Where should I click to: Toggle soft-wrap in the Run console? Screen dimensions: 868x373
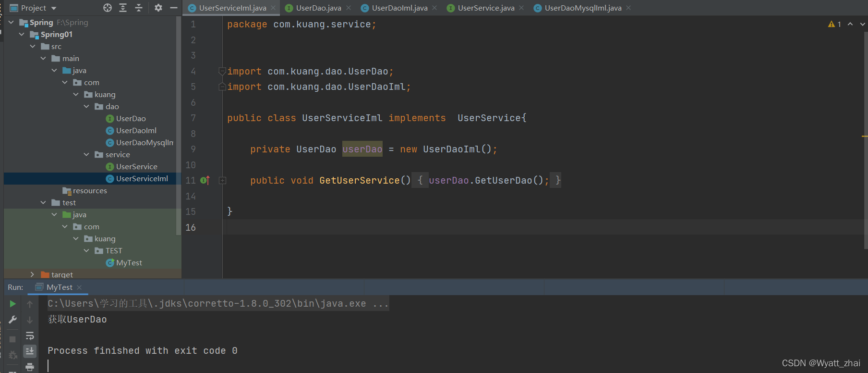(30, 336)
